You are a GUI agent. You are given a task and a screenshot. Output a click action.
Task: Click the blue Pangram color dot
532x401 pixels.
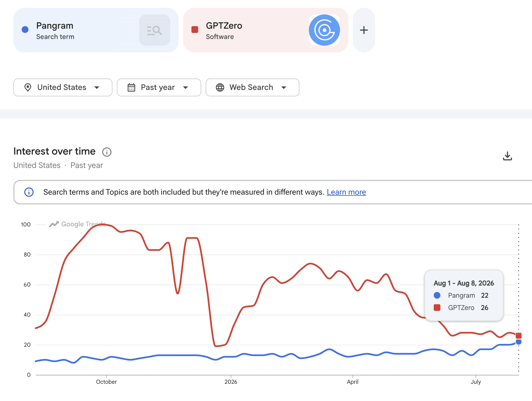point(25,30)
